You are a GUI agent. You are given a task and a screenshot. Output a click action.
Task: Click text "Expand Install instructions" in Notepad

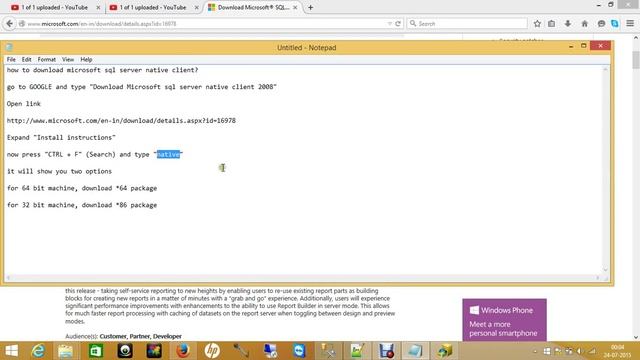pyautogui.click(x=61, y=138)
